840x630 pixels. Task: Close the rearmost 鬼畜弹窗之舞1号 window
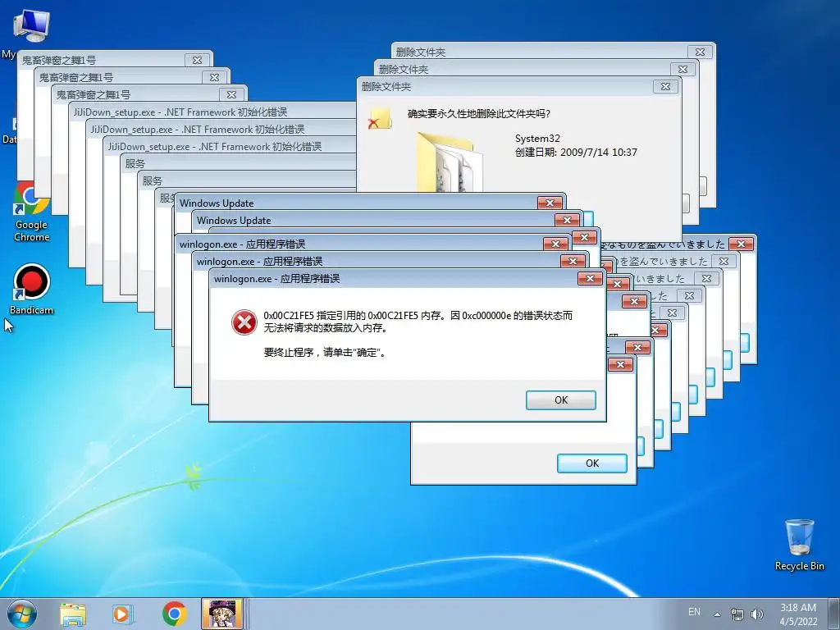coord(197,61)
